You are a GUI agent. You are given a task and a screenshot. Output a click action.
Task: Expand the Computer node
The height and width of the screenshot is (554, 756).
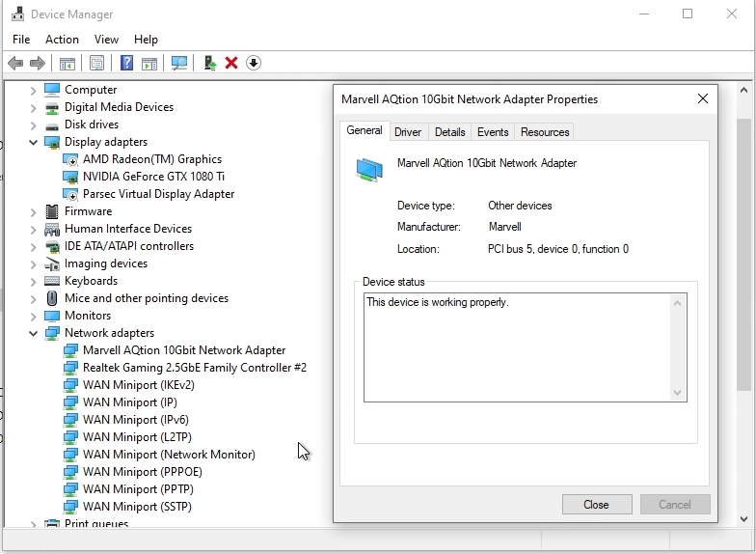[33, 91]
